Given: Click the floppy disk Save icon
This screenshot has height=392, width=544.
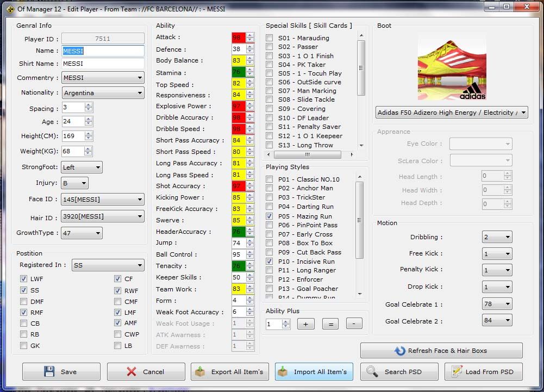Looking at the screenshot, I should coord(49,372).
